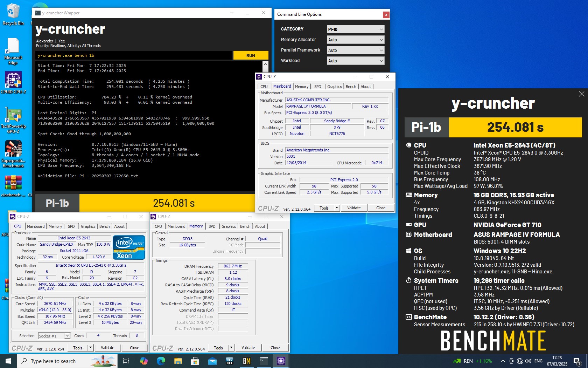Expand the Tools arrow in the Mainboard CPU-Z window
The height and width of the screenshot is (368, 588).
pyautogui.click(x=337, y=208)
